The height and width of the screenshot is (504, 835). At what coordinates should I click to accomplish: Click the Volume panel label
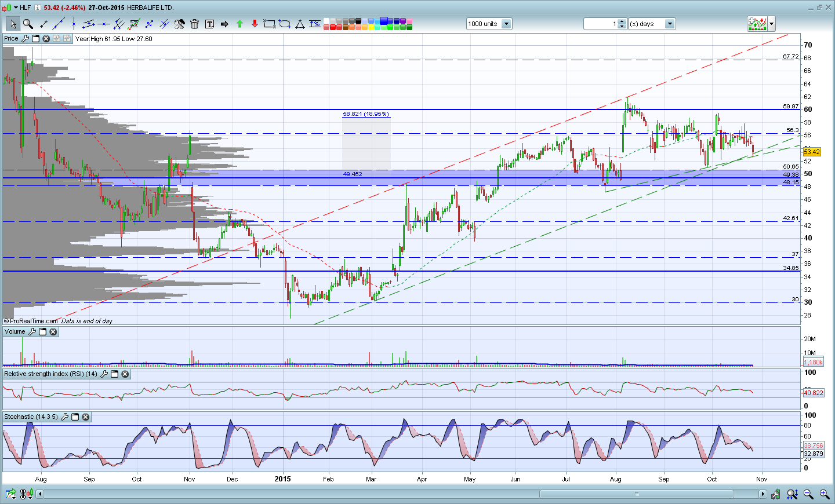(15, 332)
